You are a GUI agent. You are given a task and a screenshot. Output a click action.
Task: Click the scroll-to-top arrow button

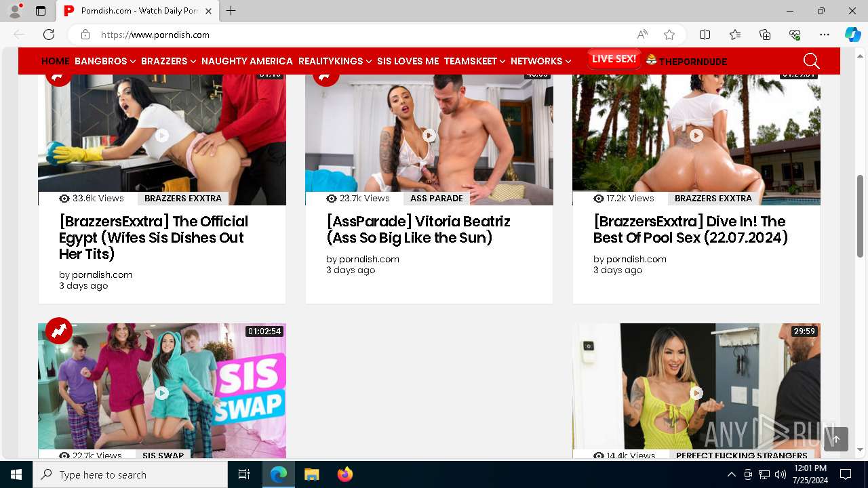pyautogui.click(x=836, y=439)
